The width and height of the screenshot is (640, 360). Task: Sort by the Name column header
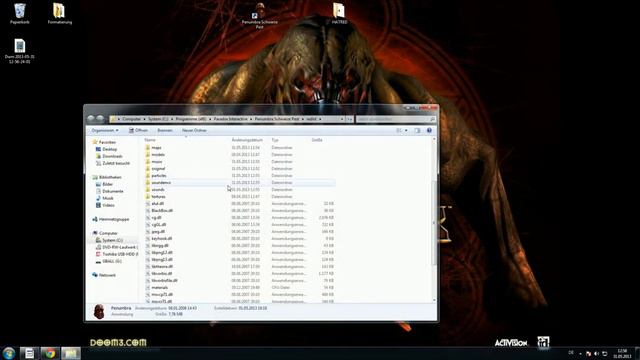point(150,140)
